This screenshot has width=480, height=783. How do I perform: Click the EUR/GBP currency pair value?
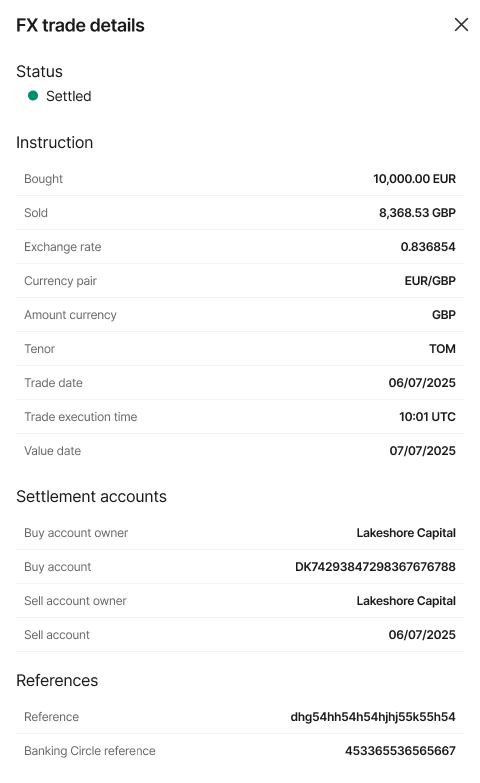[430, 281]
